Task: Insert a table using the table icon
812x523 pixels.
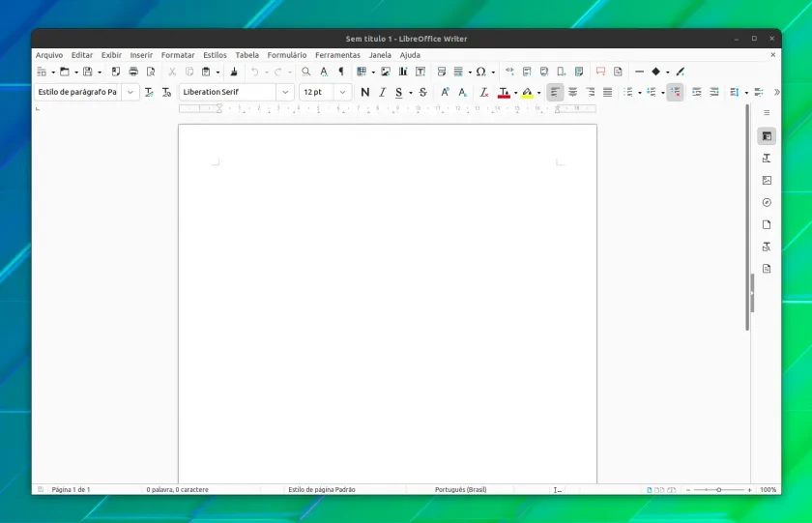Action: point(362,72)
